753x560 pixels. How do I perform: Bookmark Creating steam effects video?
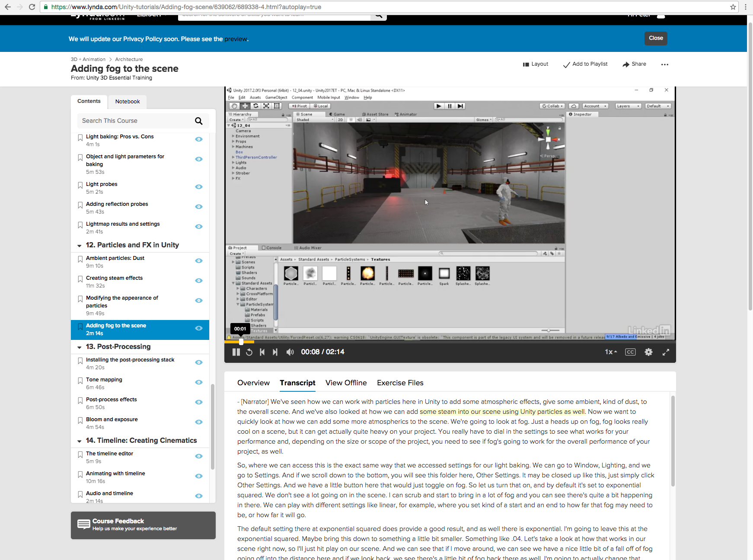pos(80,279)
